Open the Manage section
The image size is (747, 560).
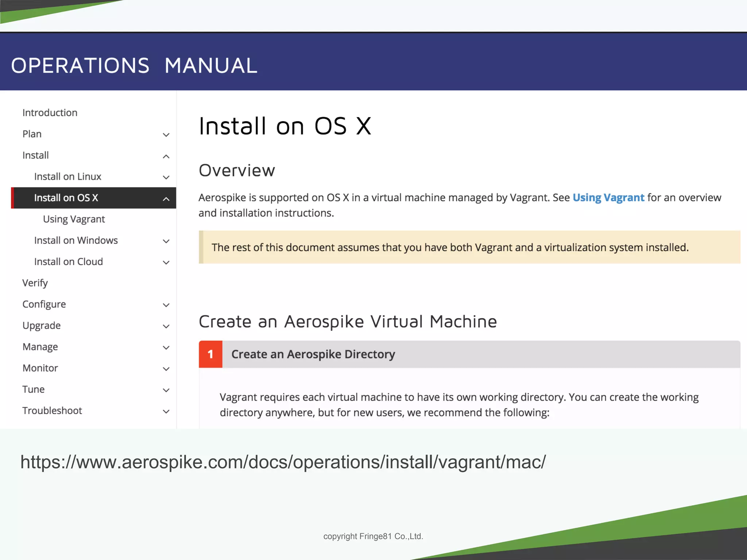point(40,347)
